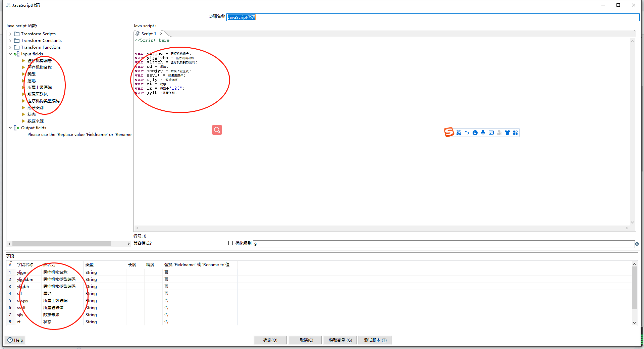
Task: Click the variable diamond icon beside 优化级别 field
Action: pyautogui.click(x=637, y=244)
